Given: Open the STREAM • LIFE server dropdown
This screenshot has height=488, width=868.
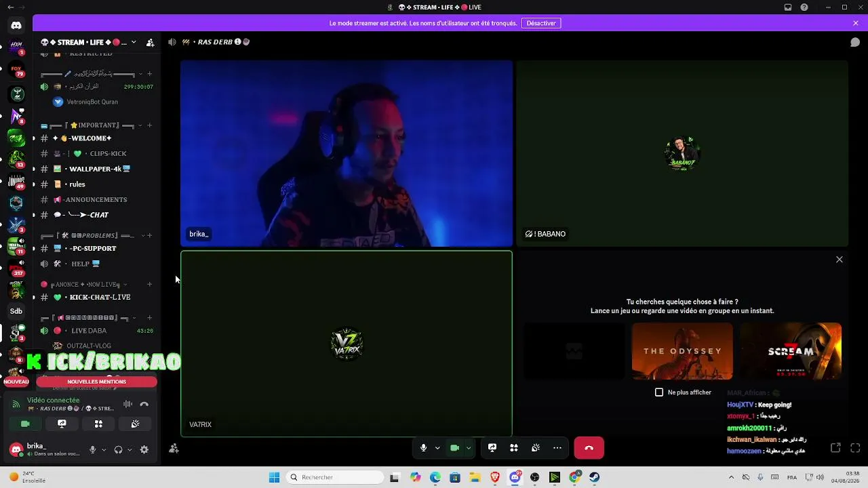Looking at the screenshot, I should pos(134,42).
